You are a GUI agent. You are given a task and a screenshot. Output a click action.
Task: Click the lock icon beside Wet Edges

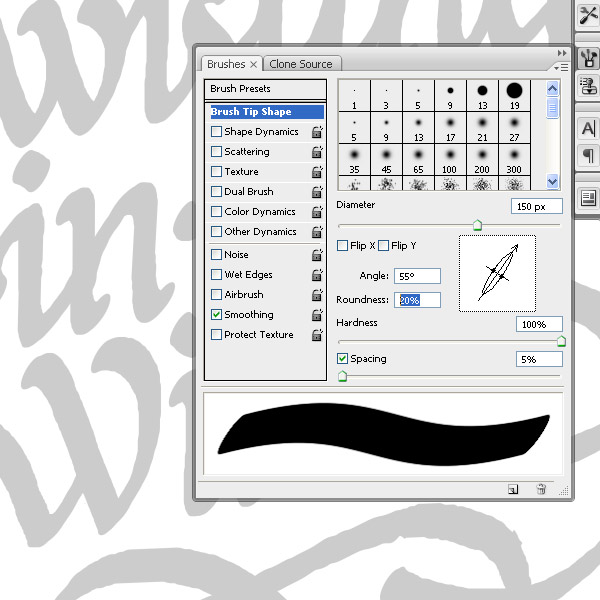click(317, 274)
